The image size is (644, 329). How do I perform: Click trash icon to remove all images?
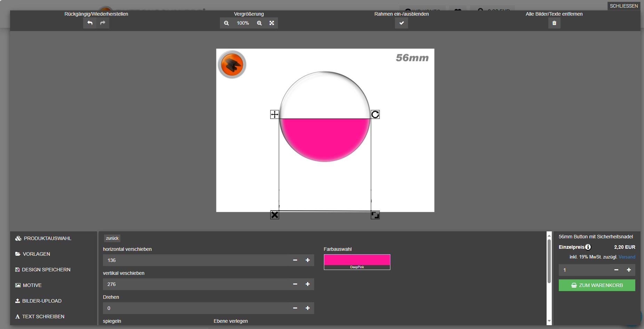pos(554,23)
